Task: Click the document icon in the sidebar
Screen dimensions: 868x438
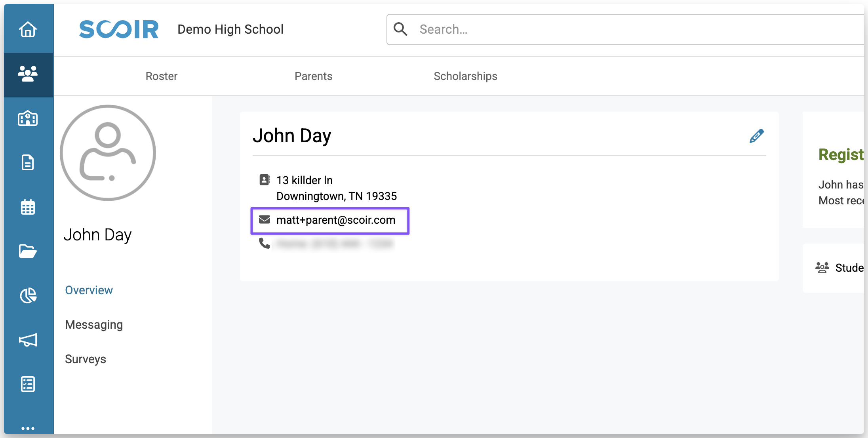Action: pos(28,162)
